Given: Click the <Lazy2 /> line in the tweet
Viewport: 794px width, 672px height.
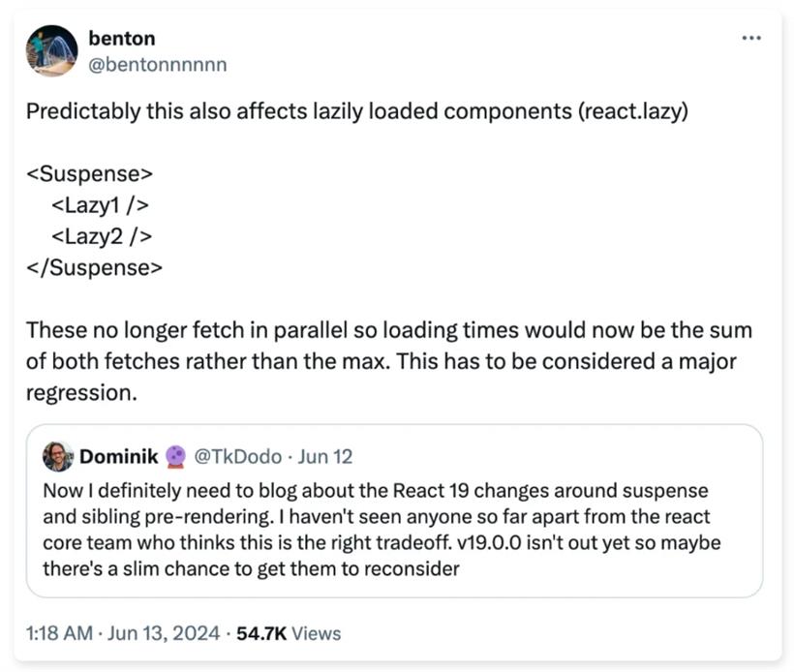Looking at the screenshot, I should point(102,236).
